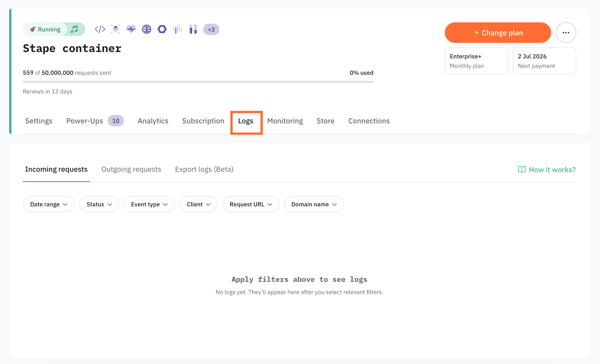This screenshot has height=364, width=600.
Task: Click the code brackets power-up icon
Action: (100, 29)
